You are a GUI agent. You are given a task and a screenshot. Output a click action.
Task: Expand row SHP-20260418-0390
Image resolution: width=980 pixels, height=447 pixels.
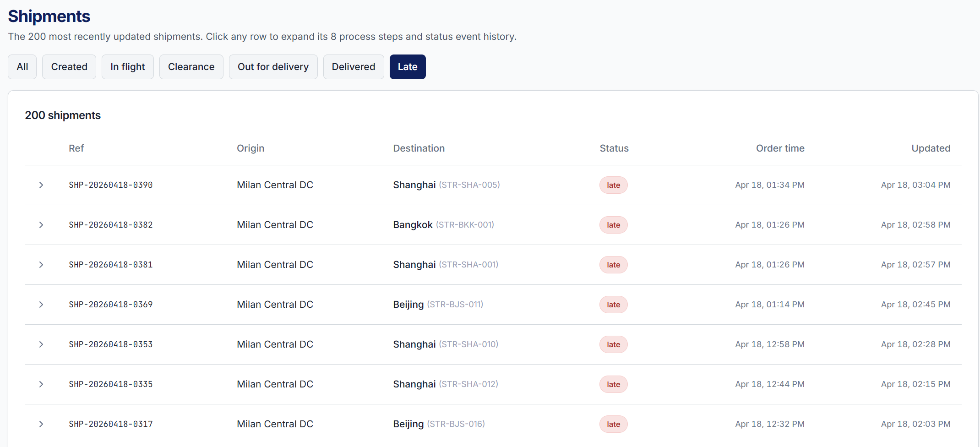pos(41,185)
